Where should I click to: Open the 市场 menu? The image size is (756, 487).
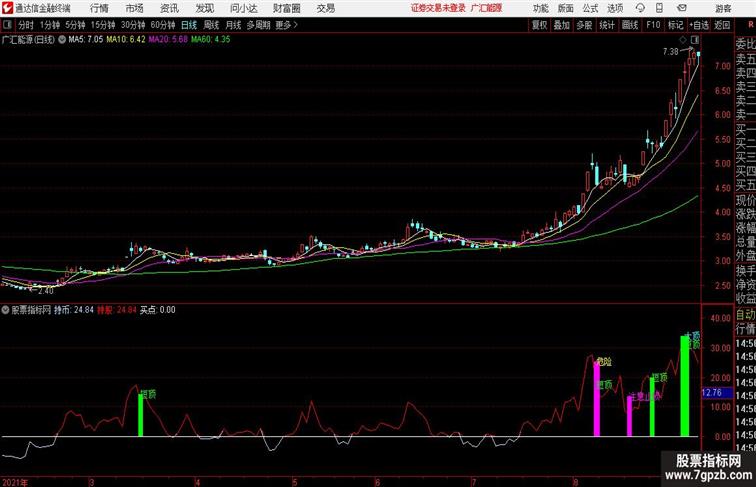tap(134, 8)
